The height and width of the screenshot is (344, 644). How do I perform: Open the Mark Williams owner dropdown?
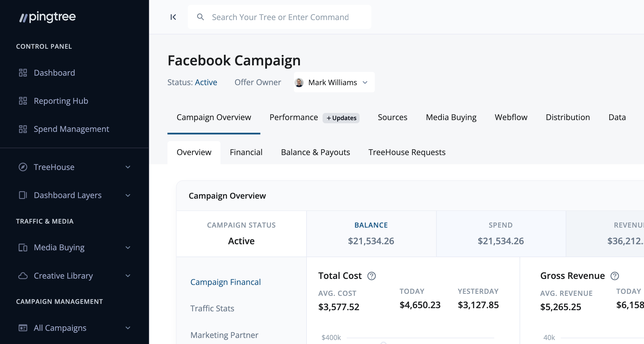tap(334, 83)
